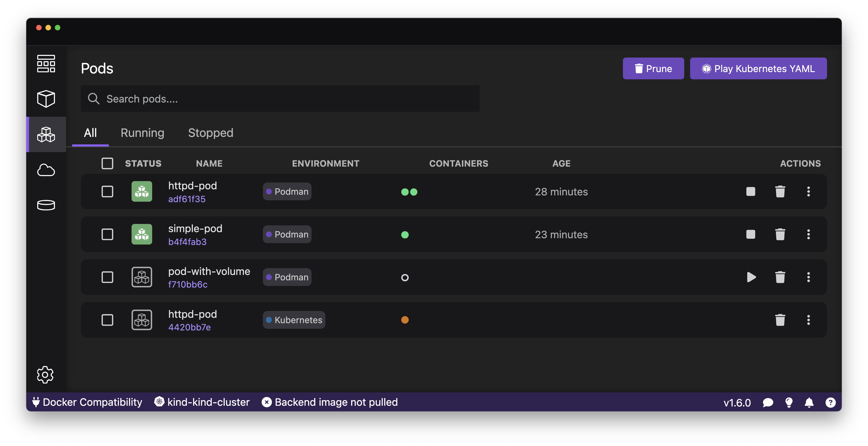This screenshot has width=868, height=446.
Task: Open more options for Kubernetes httpd-pod
Action: [808, 320]
